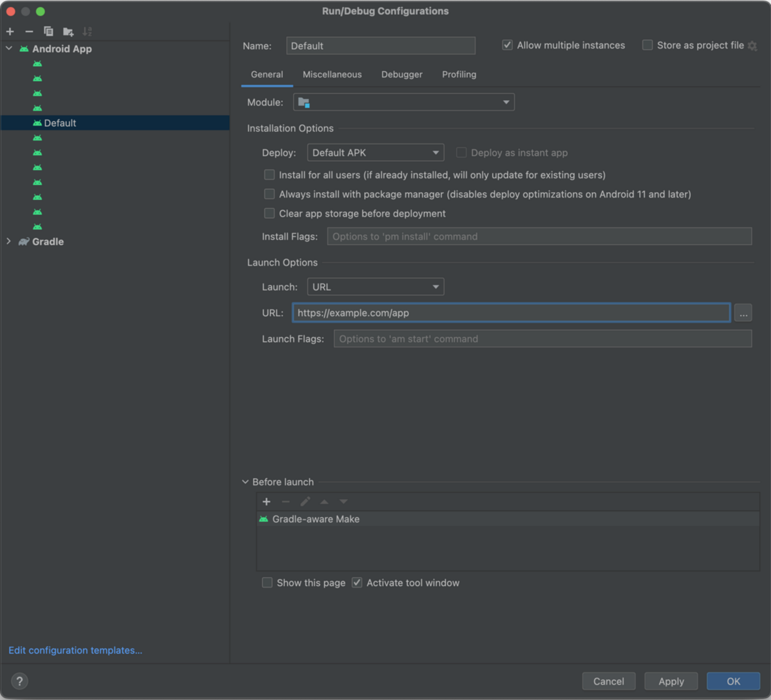Click the project file settings gear icon
Image resolution: width=771 pixels, height=700 pixels.
tap(753, 46)
